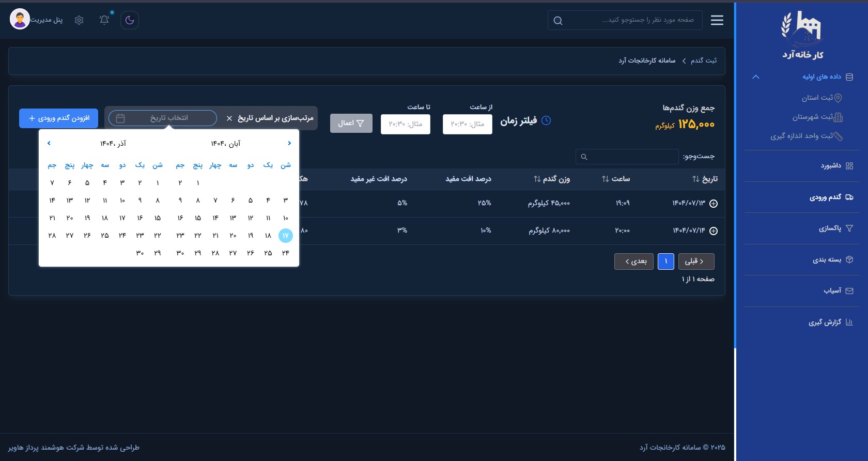Toggle the hamburger menu icon
The height and width of the screenshot is (461, 868).
tap(717, 20)
